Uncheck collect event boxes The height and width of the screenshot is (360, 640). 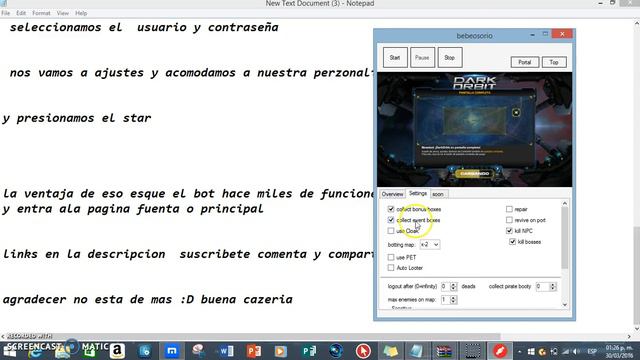click(391, 220)
